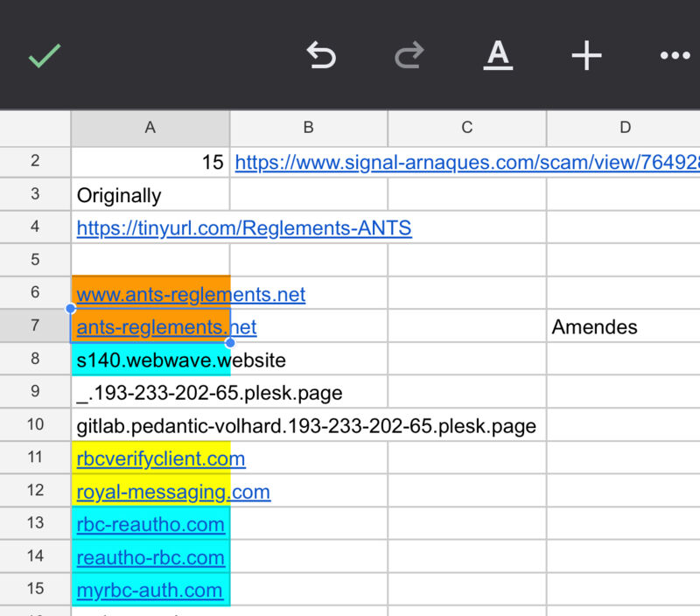
Task: Open the ants-reglements.net link in row 7
Action: [x=166, y=327]
